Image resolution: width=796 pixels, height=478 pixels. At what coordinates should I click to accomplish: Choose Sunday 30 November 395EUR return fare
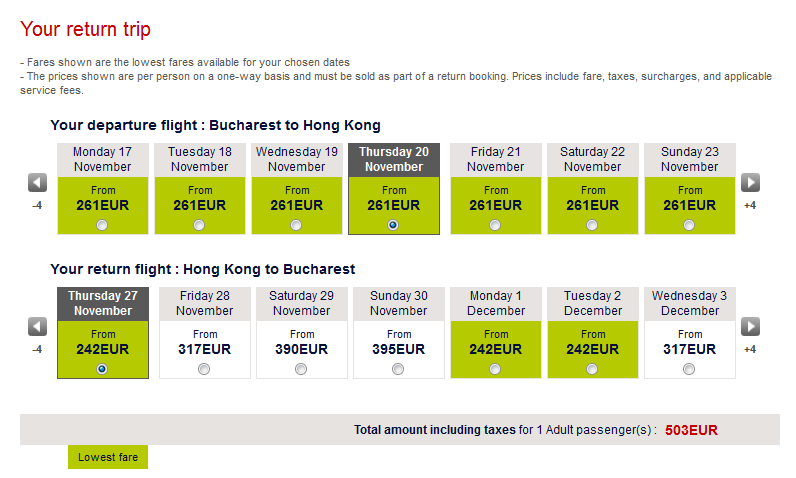tap(398, 348)
